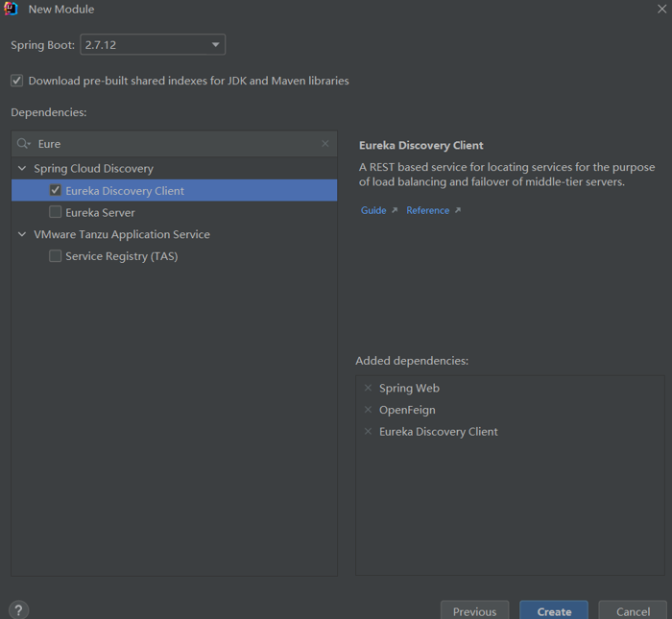Collapse the Spring Cloud Discovery group
Viewport: 672px width, 619px height.
click(22, 169)
